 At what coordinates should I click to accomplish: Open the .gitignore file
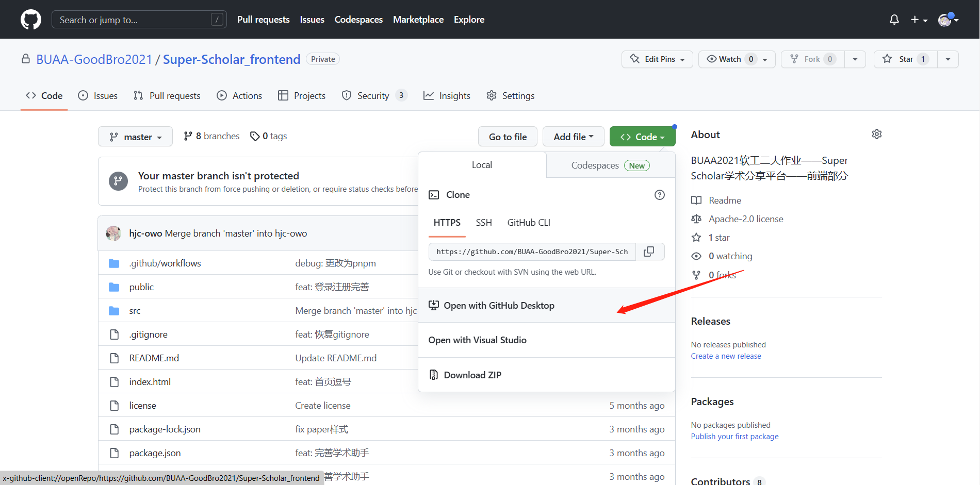pos(148,335)
